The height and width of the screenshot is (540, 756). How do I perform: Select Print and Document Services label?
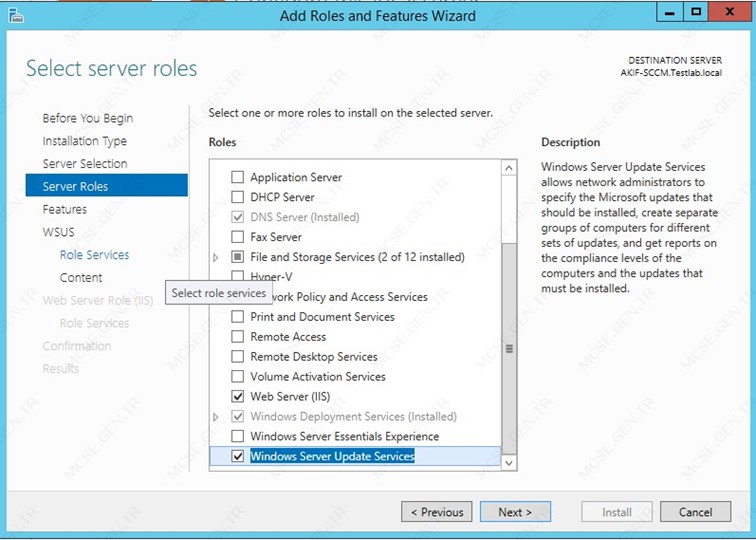pos(322,317)
